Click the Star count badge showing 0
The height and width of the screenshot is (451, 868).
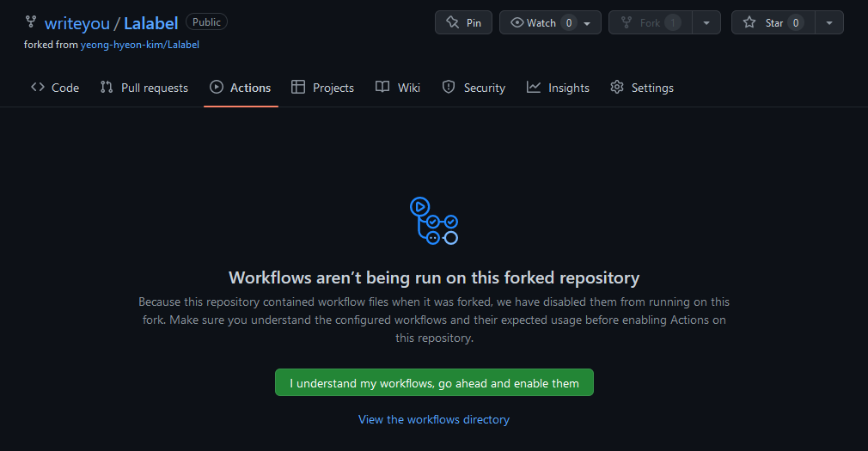(796, 22)
